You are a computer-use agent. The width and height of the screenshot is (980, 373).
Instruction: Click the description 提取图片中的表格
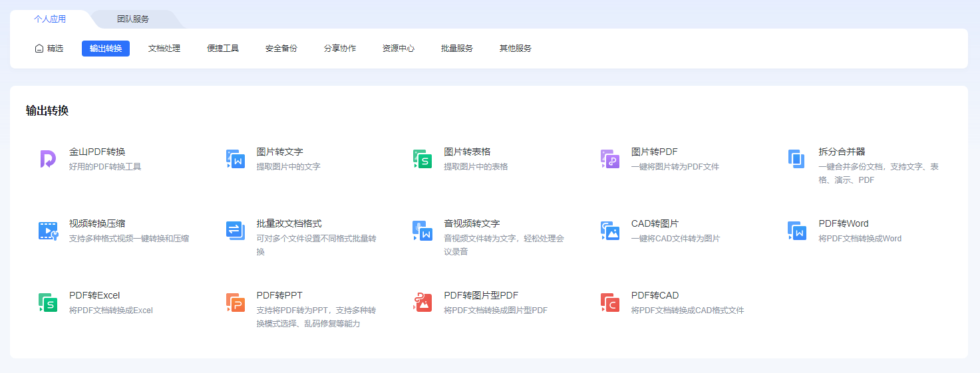(x=476, y=167)
